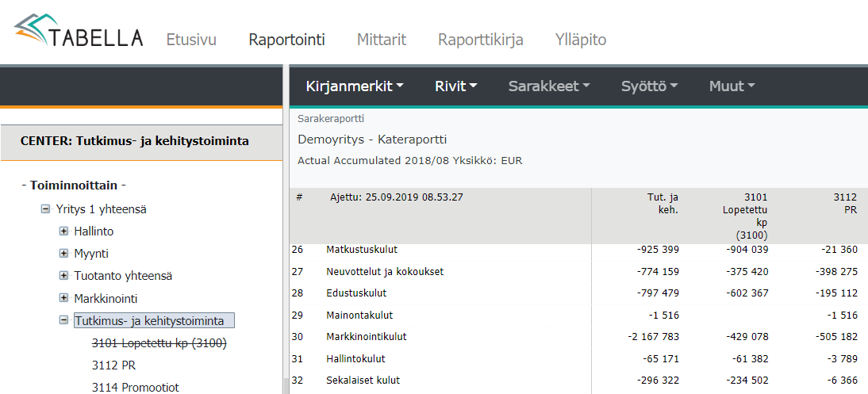Viewport: 868px width, 394px height.
Task: Click the Markkinointikulut row label
Action: 366,337
